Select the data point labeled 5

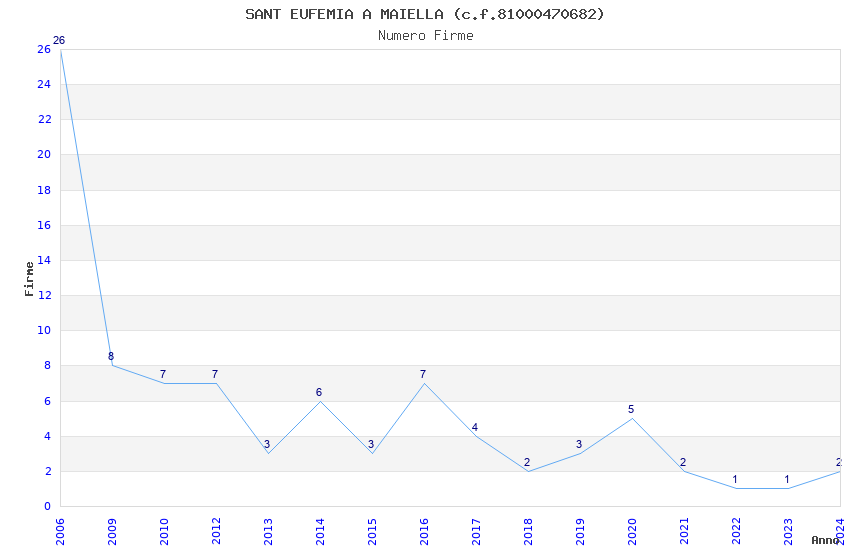(630, 409)
